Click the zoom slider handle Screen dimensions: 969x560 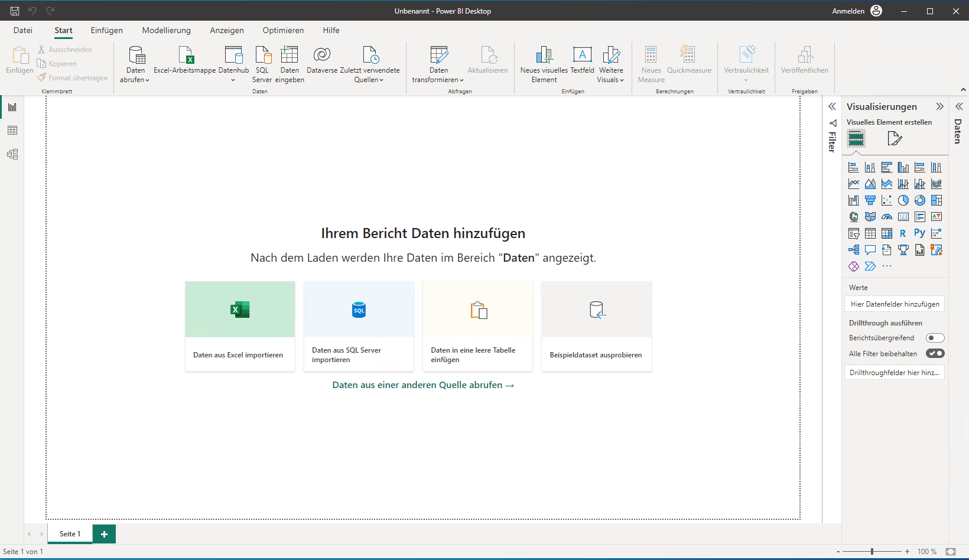coord(872,551)
